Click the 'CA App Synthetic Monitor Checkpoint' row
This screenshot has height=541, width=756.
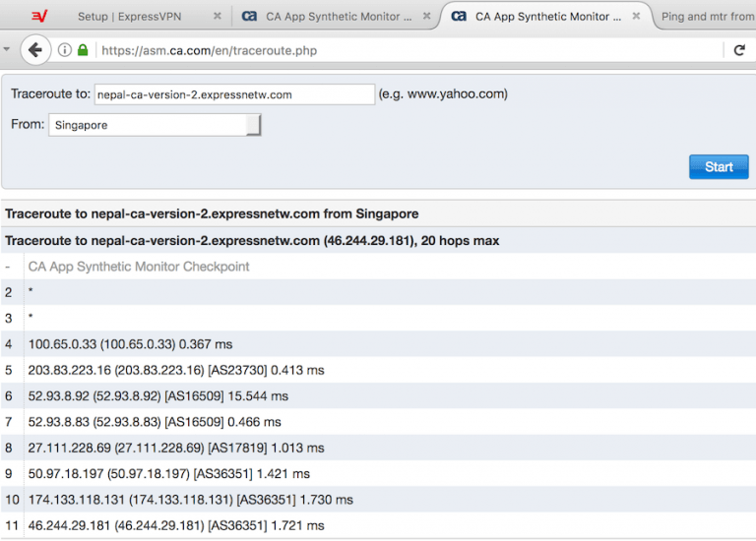pos(378,267)
